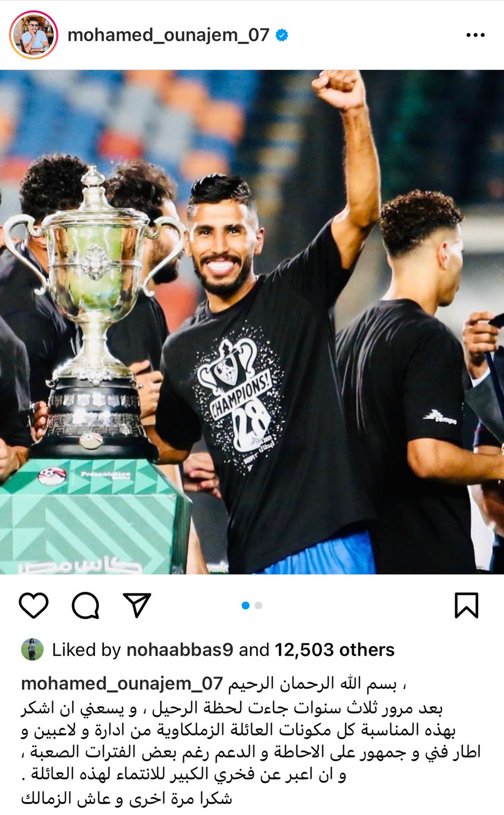The height and width of the screenshot is (815, 504).
Task: Tap the post photo of player
Action: pos(252,322)
